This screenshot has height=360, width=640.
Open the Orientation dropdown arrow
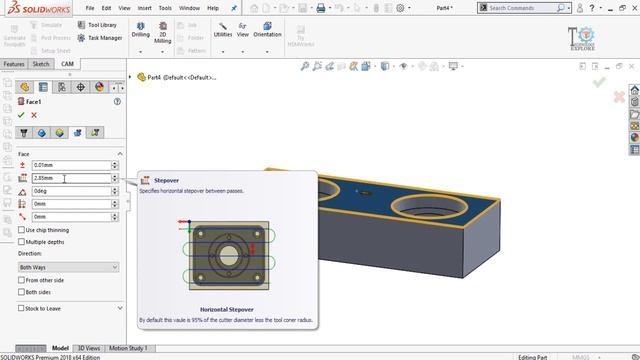(267, 52)
